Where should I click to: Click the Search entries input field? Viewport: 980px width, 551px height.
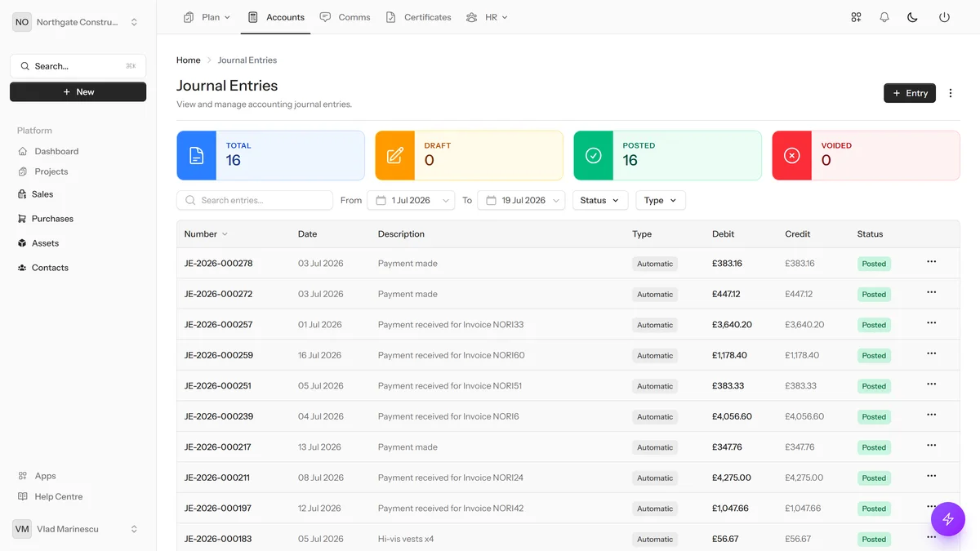(x=255, y=200)
